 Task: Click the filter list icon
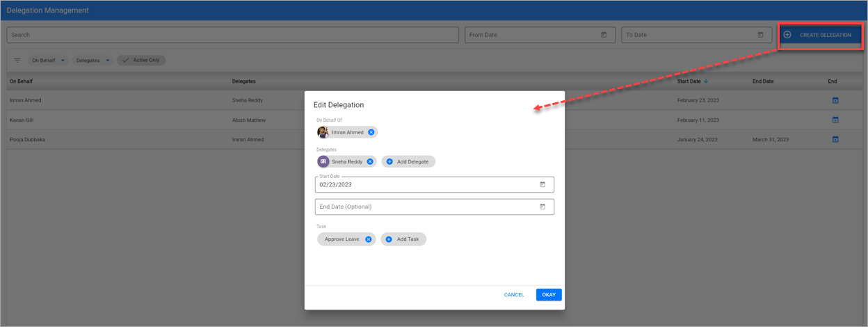[17, 61]
